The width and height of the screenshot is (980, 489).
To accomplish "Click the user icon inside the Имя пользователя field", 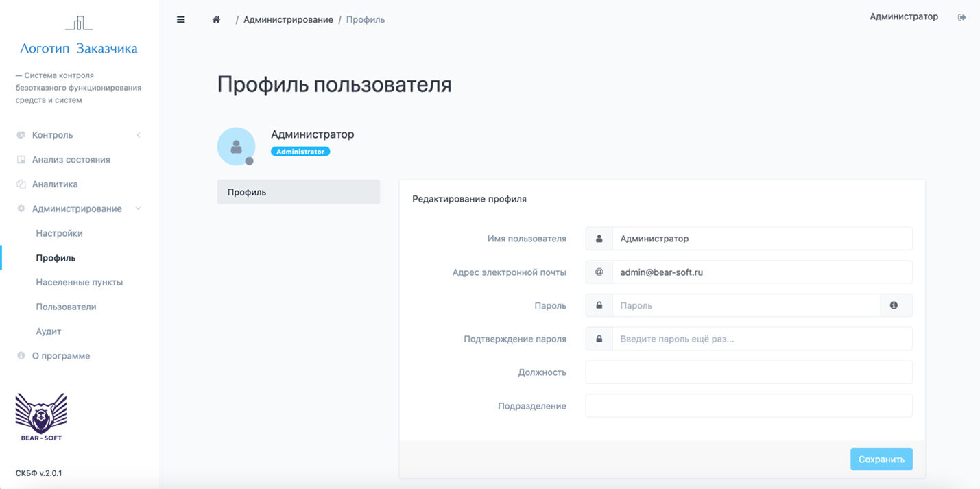I will (x=598, y=238).
